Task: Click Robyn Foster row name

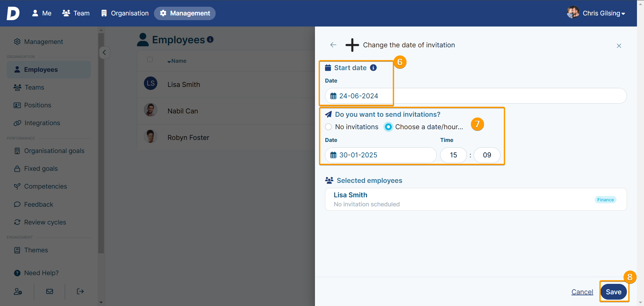Action: click(188, 138)
